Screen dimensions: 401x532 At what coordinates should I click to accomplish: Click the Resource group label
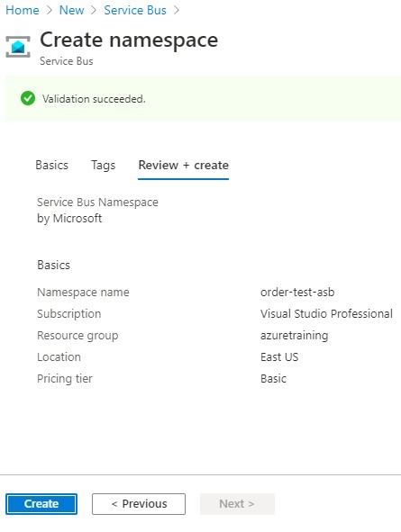[x=77, y=336]
